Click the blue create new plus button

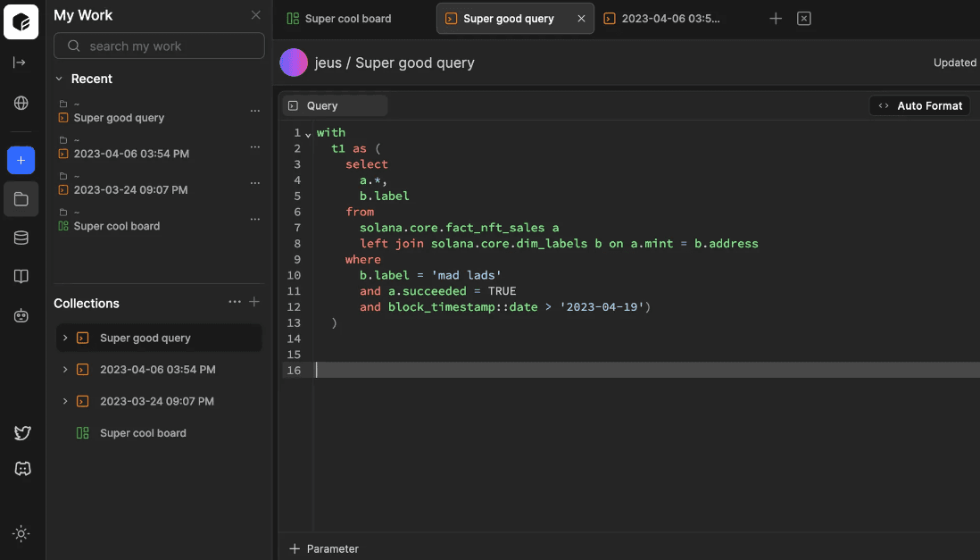(x=21, y=161)
